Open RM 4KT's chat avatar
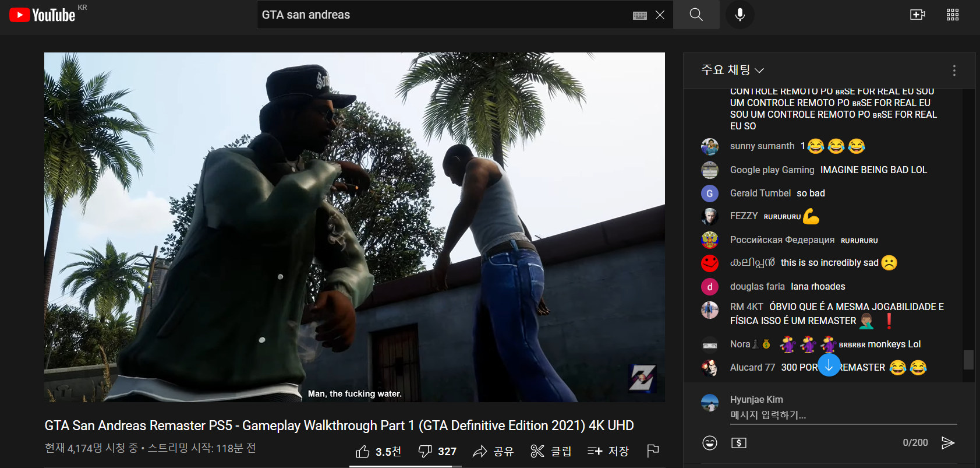Image resolution: width=980 pixels, height=468 pixels. (709, 310)
